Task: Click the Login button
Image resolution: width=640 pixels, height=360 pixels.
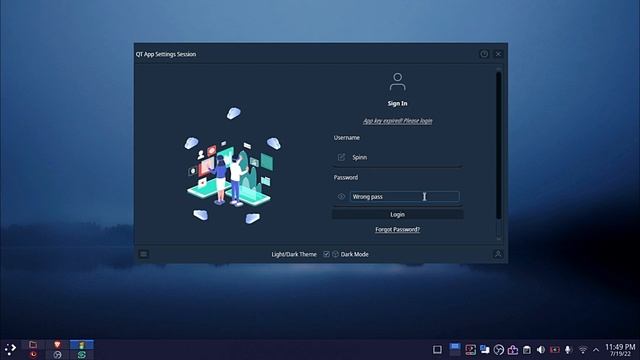Action: pos(398,214)
